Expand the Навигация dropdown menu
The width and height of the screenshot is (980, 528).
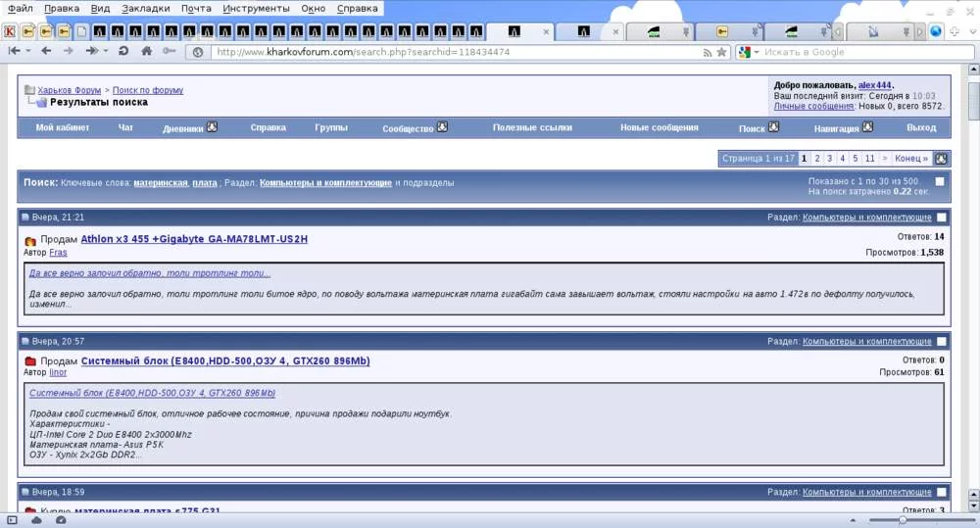(867, 126)
